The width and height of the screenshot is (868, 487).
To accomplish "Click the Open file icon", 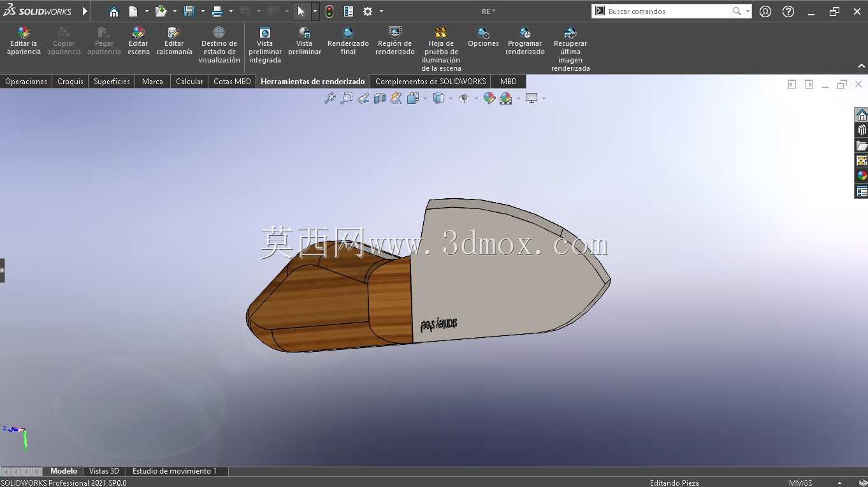I will (161, 11).
